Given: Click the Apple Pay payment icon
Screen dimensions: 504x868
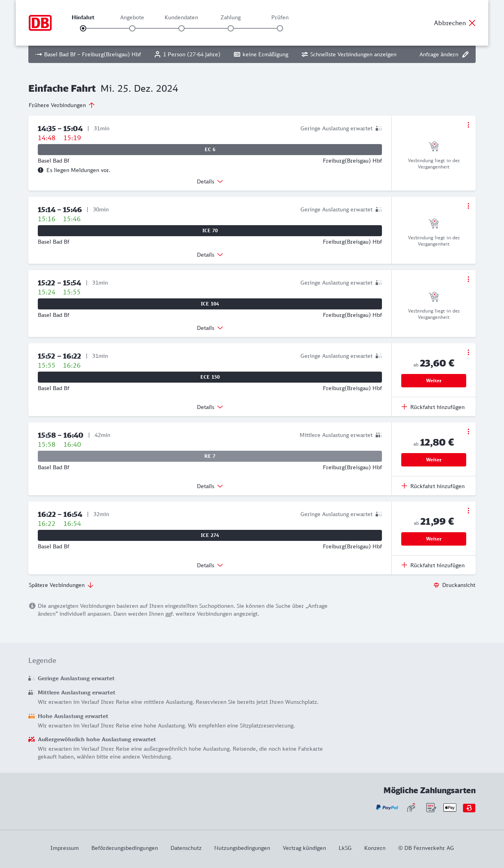Looking at the screenshot, I should [450, 808].
